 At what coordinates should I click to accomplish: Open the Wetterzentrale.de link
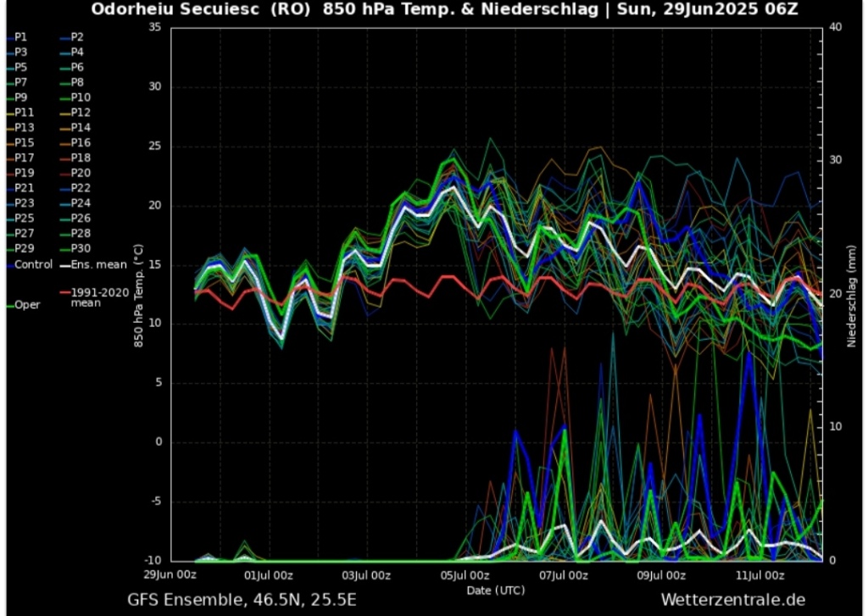tap(732, 600)
